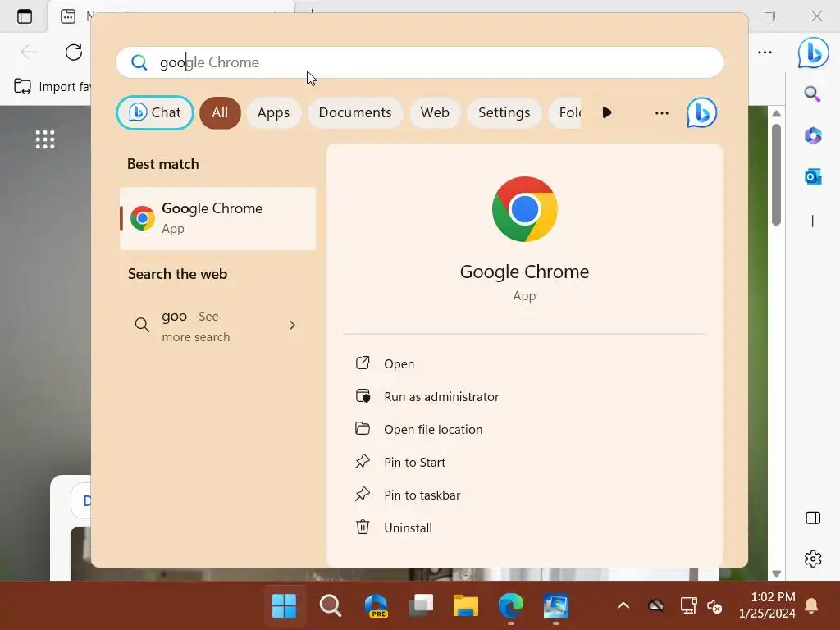Click the Open icon in details pane
840x630 pixels.
(363, 363)
